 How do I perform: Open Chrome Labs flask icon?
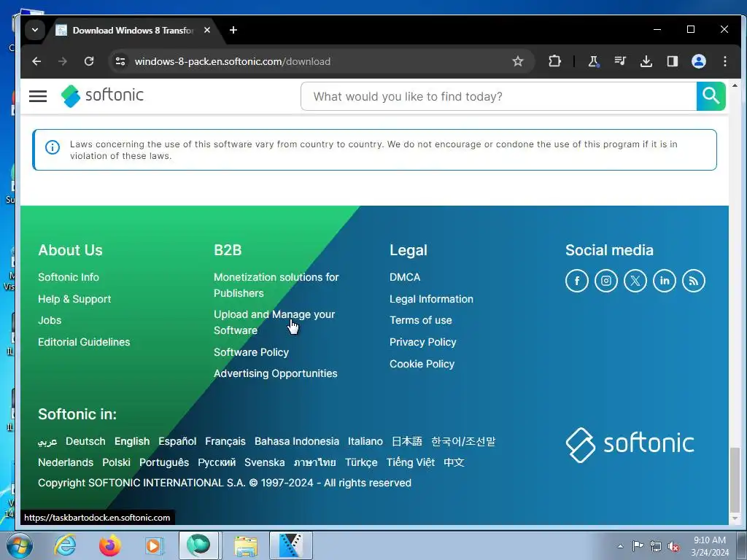tap(593, 61)
